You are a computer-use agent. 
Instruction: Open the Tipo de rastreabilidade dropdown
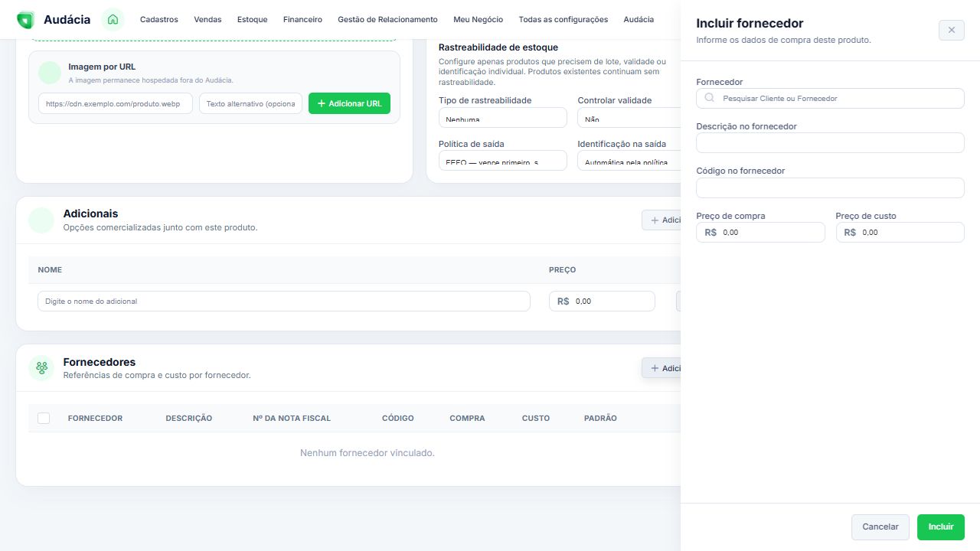pos(502,117)
